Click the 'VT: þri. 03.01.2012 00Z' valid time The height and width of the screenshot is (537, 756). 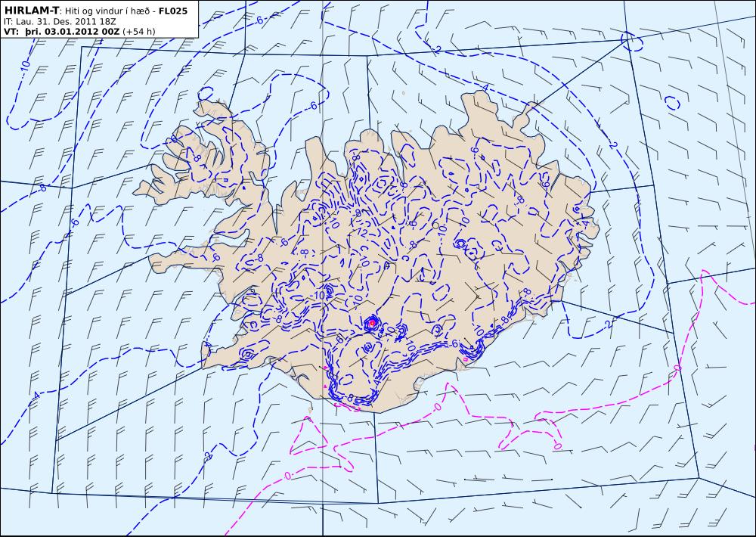pos(62,32)
